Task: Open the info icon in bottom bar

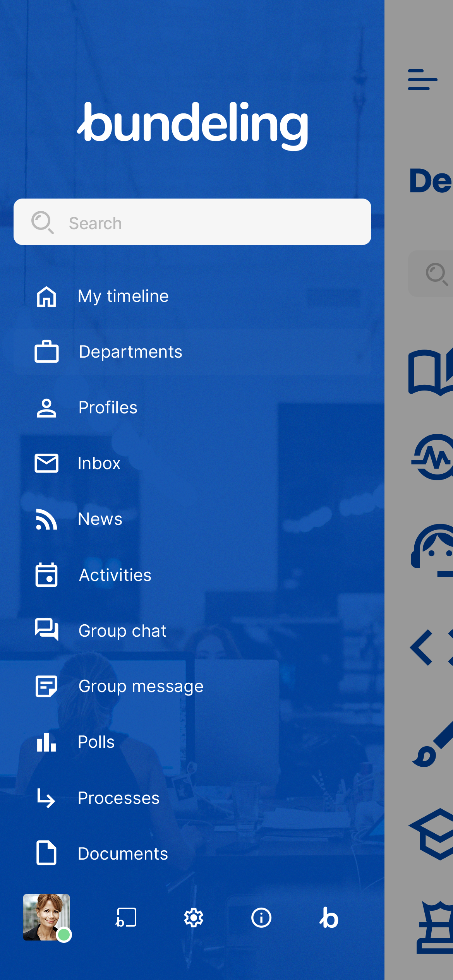Action: [261, 918]
